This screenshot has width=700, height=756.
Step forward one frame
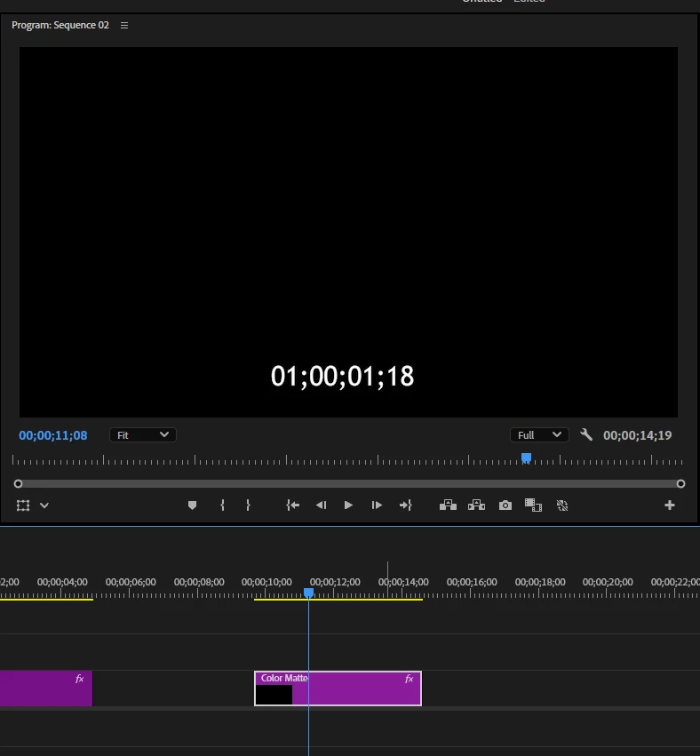click(377, 505)
